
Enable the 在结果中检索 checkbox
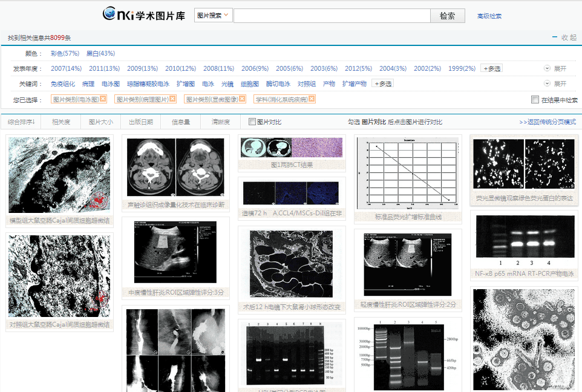tap(535, 99)
